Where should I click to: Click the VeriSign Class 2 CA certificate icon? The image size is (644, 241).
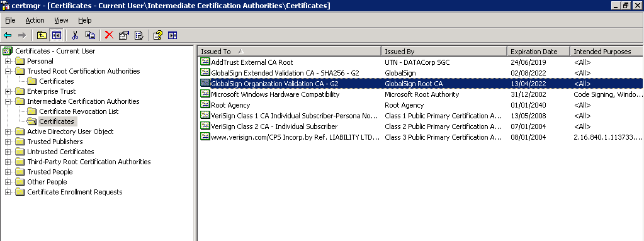click(x=205, y=126)
